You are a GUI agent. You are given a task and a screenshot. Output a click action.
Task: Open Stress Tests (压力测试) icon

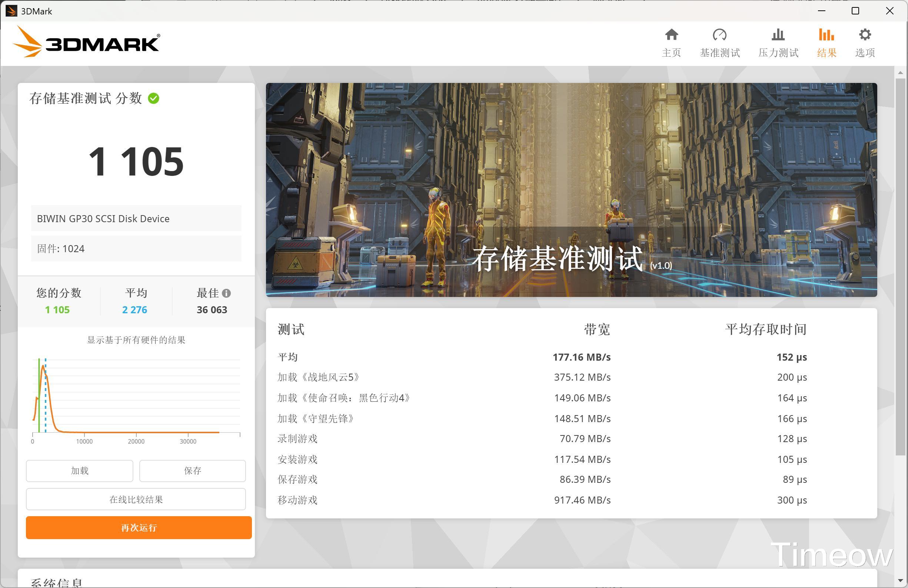tap(778, 36)
